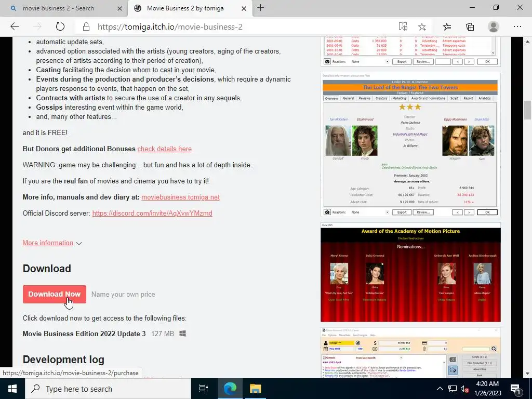The width and height of the screenshot is (532, 399).
Task: Open the check details here link
Action: [x=165, y=149]
